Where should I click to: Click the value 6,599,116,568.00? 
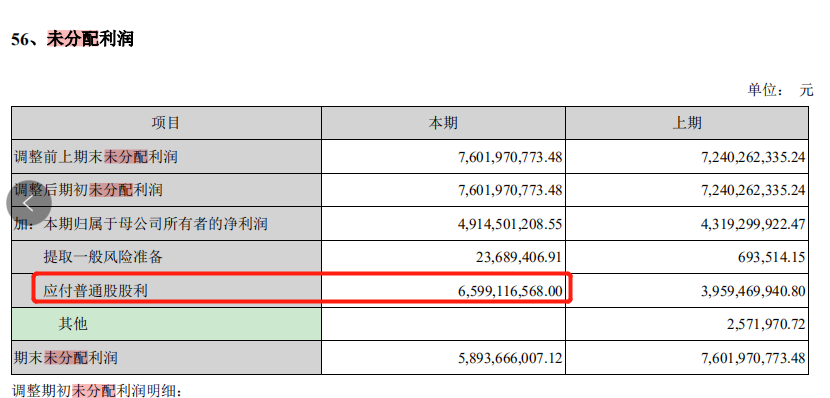(x=510, y=291)
